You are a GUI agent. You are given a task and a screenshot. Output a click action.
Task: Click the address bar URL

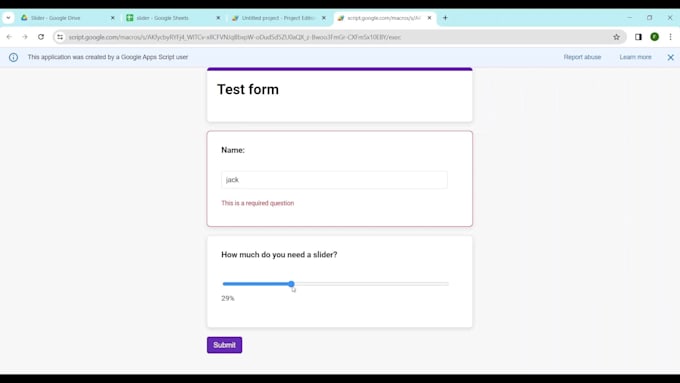click(x=235, y=37)
